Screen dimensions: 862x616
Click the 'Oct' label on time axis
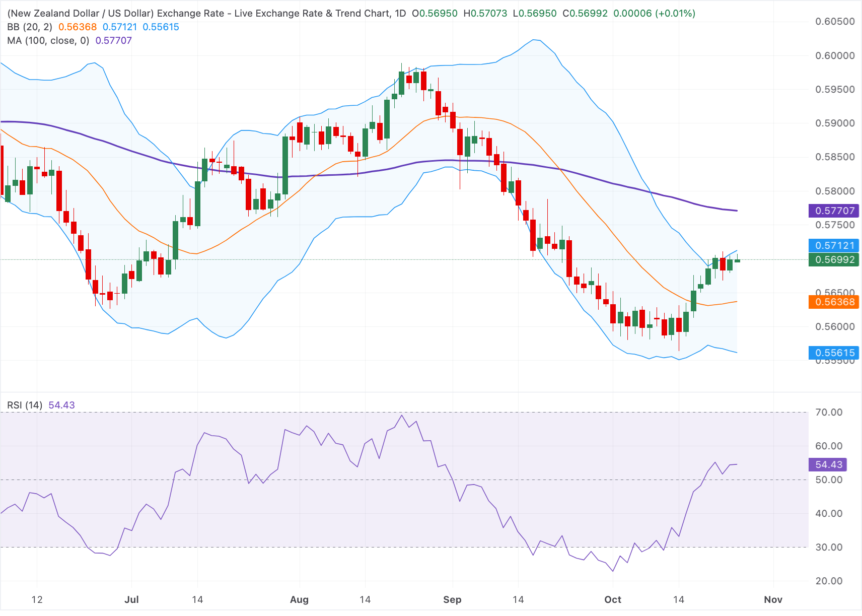[613, 600]
